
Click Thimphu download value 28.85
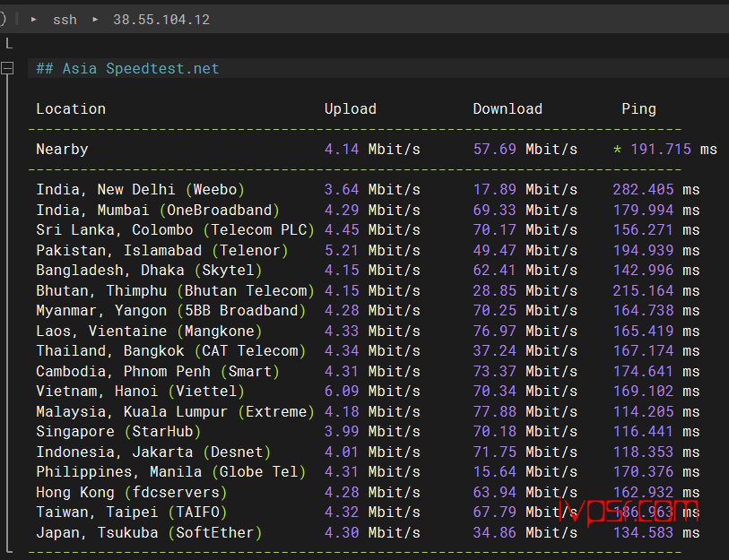(495, 291)
